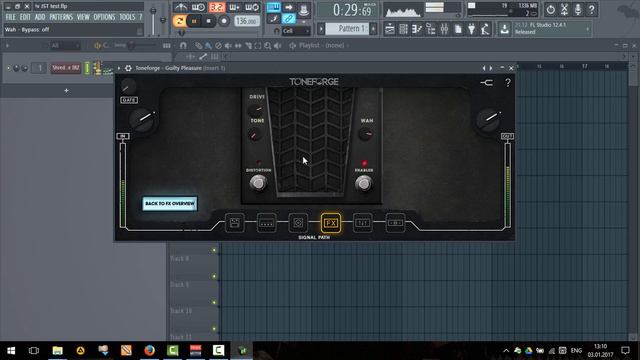Viewport: 640px width, 360px height.
Task: Click next pattern plus button
Action: [373, 29]
